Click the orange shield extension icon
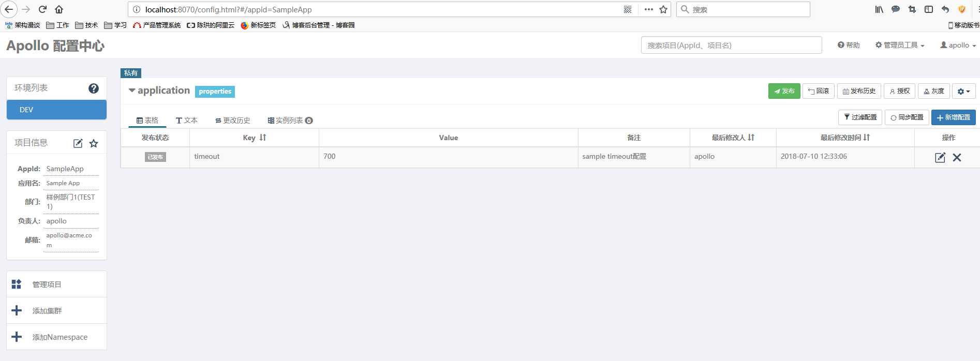Image resolution: width=980 pixels, height=361 pixels. point(962,9)
